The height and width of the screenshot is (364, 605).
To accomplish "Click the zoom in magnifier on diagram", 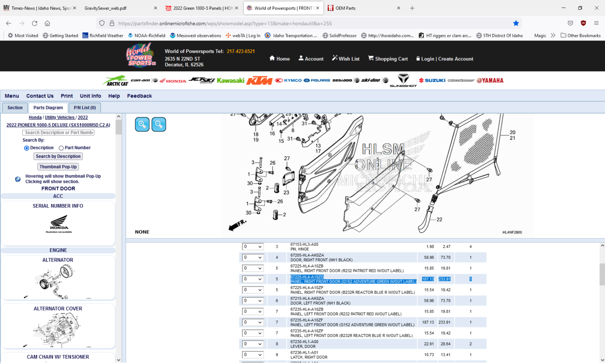I will (x=142, y=124).
